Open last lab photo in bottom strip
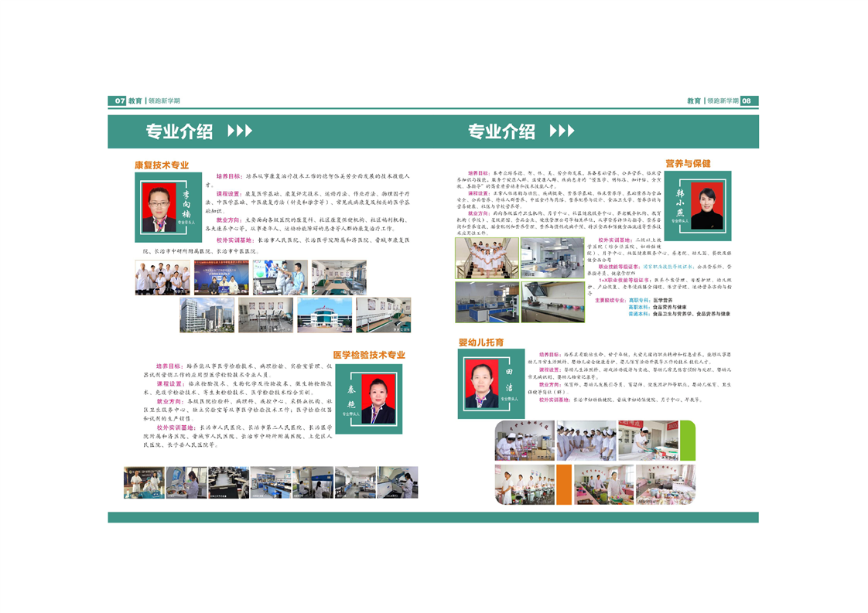 (x=398, y=482)
